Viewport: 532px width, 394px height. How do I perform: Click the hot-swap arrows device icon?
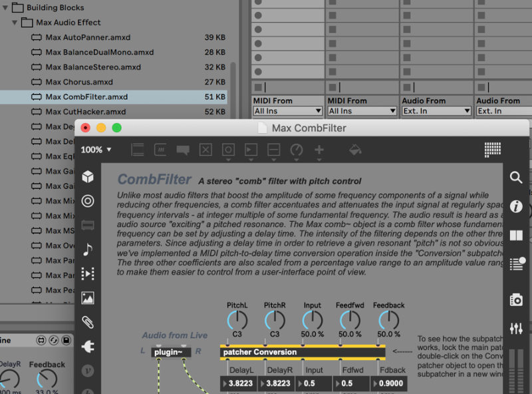(54, 340)
